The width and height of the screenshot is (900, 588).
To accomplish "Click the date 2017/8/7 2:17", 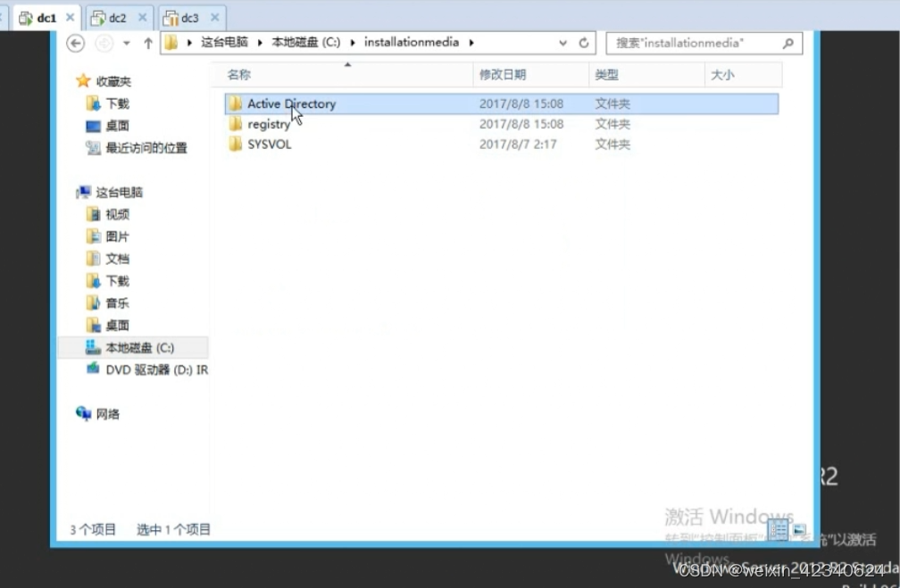I will [x=518, y=144].
